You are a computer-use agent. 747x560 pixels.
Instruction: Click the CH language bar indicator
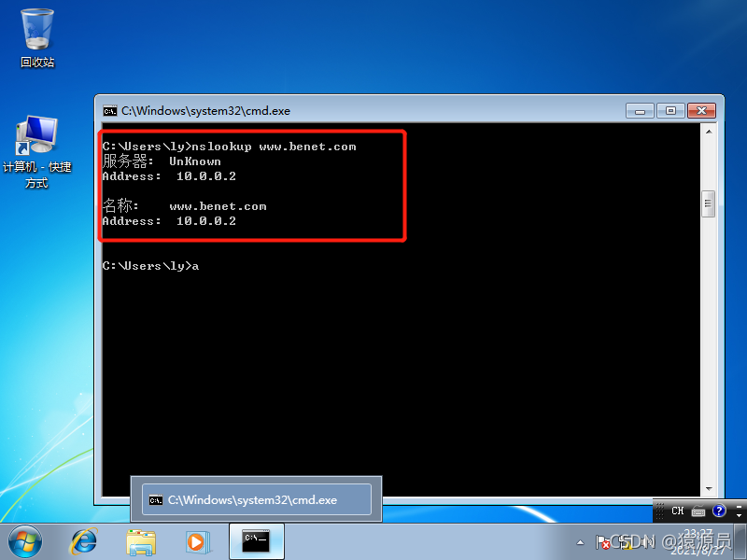[678, 511]
